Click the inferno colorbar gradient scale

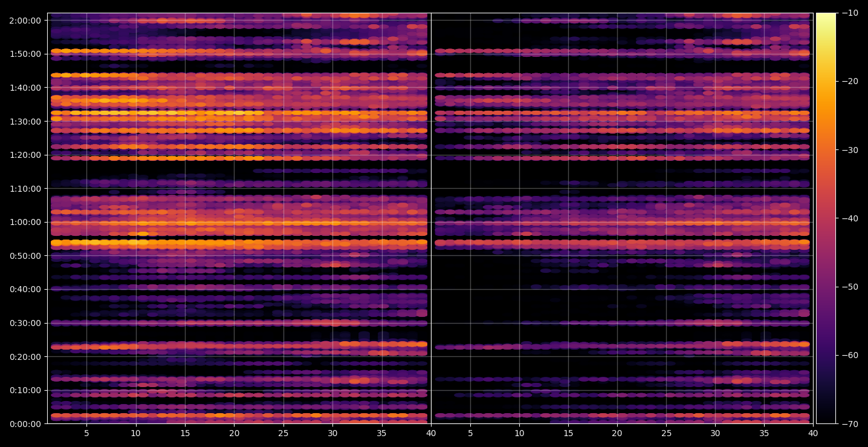[x=826, y=218]
